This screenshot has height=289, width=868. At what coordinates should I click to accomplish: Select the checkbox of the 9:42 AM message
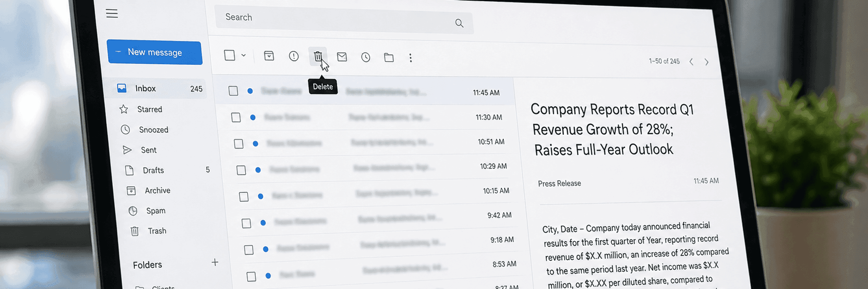tap(246, 223)
